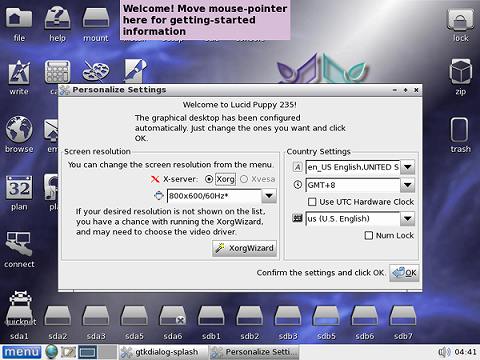Image resolution: width=480 pixels, height=360 pixels.
Task: Open the plan calendar icon
Action: point(19,187)
